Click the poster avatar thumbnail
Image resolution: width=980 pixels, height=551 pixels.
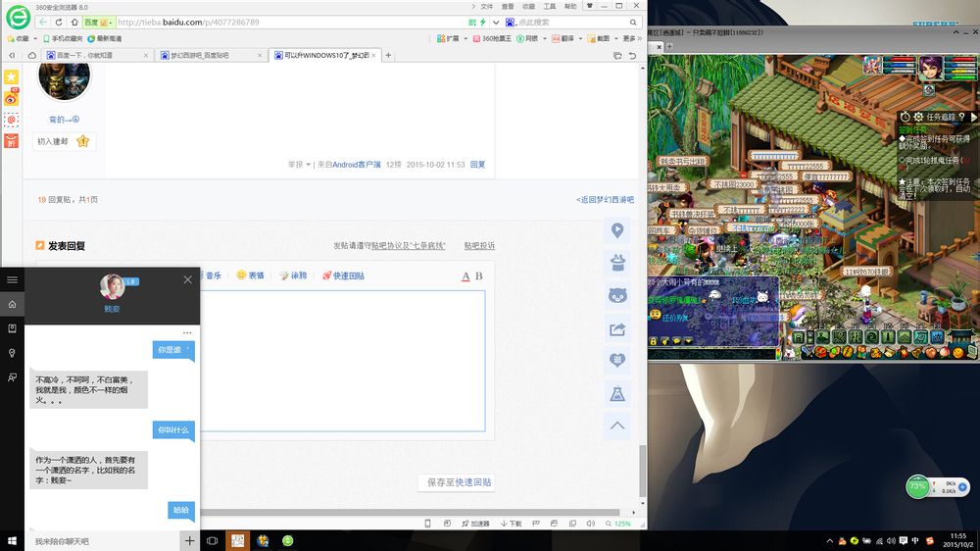point(64,79)
